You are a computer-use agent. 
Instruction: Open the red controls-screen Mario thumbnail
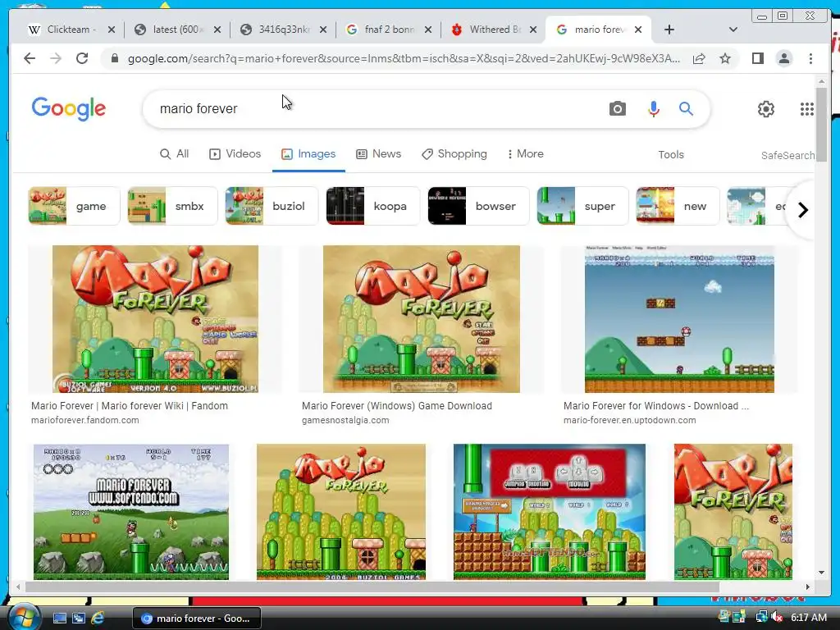coord(549,512)
